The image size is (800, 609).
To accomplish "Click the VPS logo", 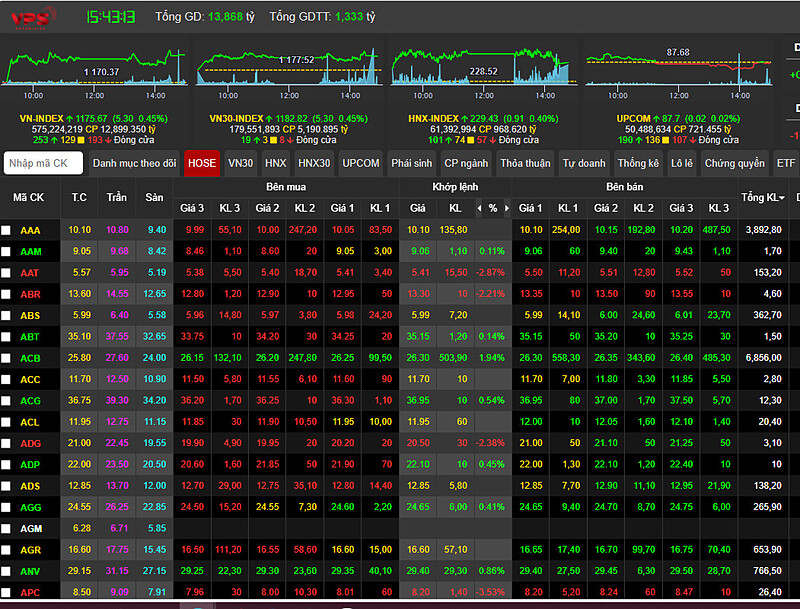I will pyautogui.click(x=28, y=18).
